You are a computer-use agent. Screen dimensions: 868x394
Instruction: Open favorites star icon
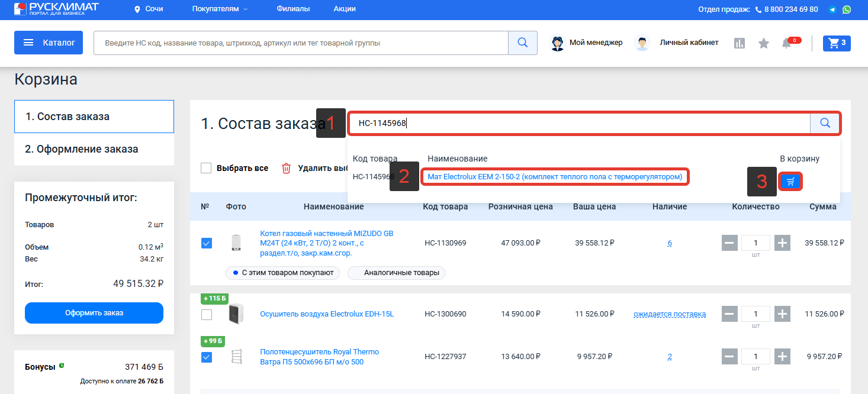[x=764, y=43]
